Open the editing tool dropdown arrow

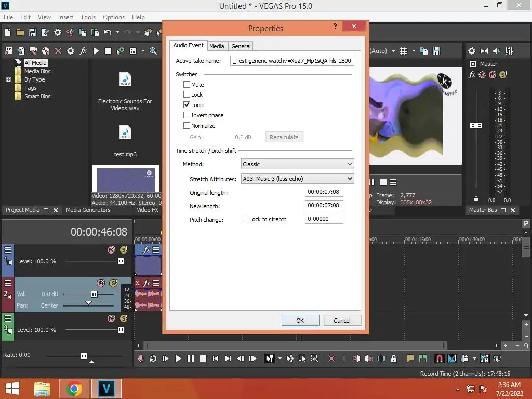tap(280, 358)
